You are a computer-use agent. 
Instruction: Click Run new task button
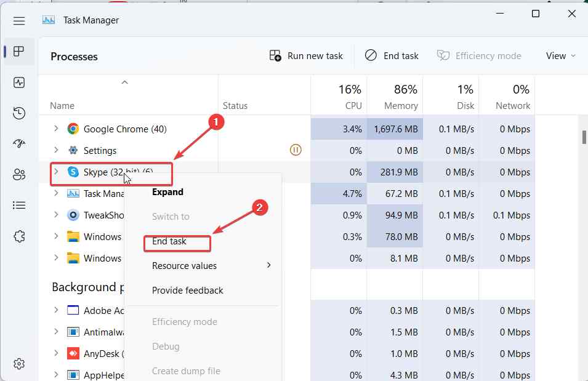pyautogui.click(x=306, y=55)
